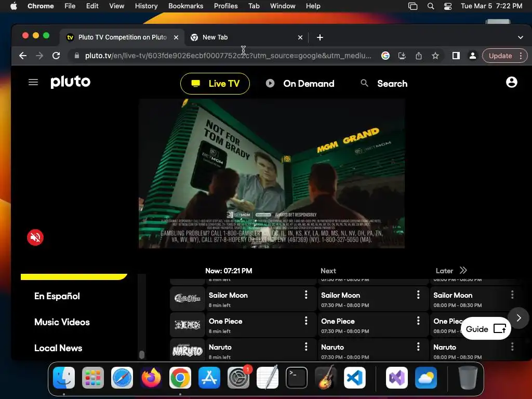Bookmark this page with the star

click(x=435, y=56)
